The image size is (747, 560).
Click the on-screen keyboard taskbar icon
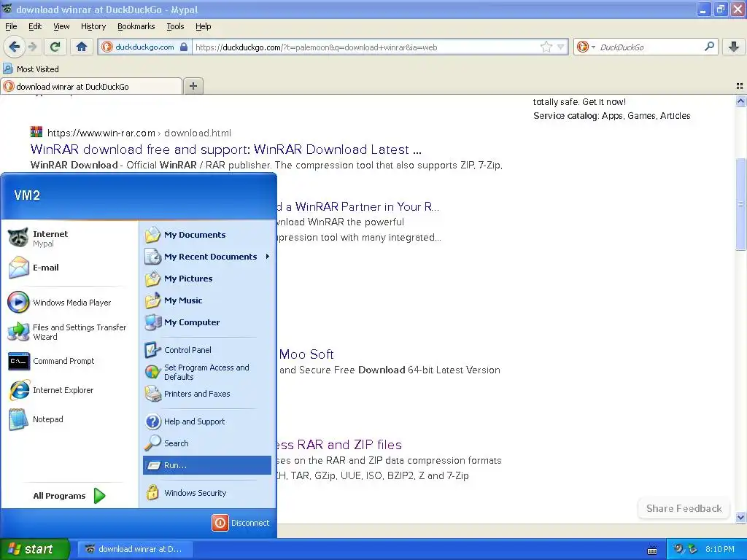tap(652, 550)
